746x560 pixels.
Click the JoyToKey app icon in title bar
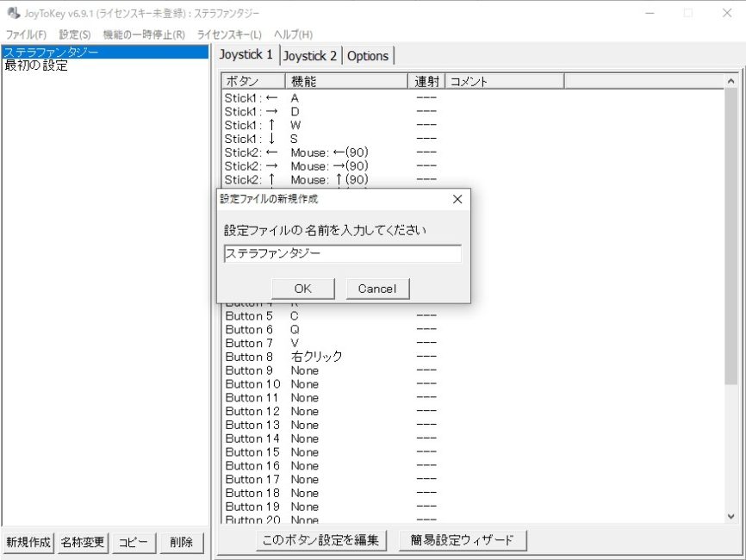coord(13,13)
